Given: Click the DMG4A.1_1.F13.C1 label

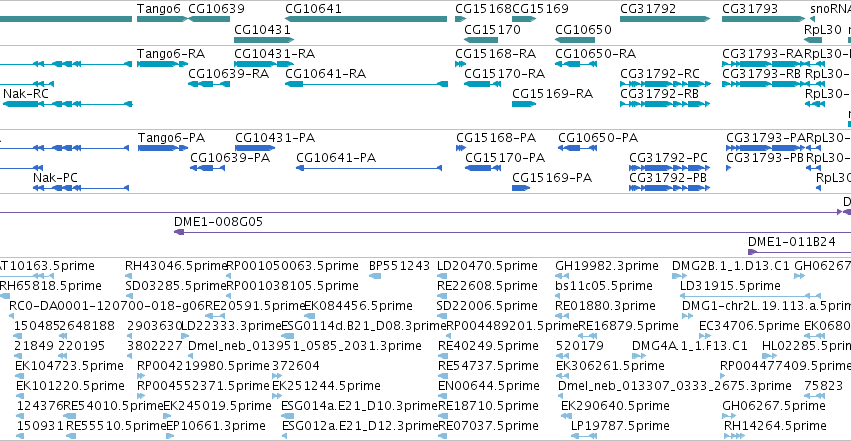Looking at the screenshot, I should click(x=690, y=346).
